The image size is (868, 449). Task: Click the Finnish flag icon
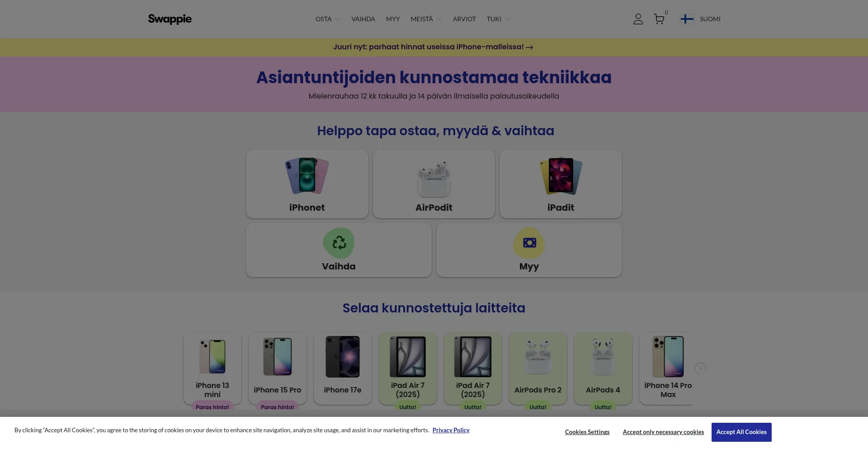pos(687,19)
